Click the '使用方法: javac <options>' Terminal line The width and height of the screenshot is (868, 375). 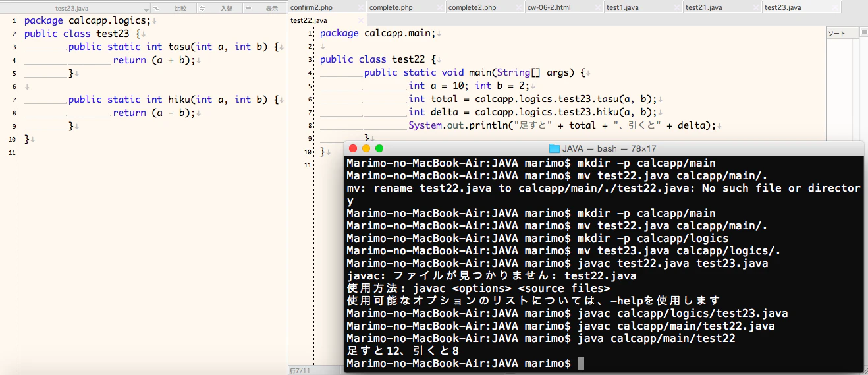478,289
